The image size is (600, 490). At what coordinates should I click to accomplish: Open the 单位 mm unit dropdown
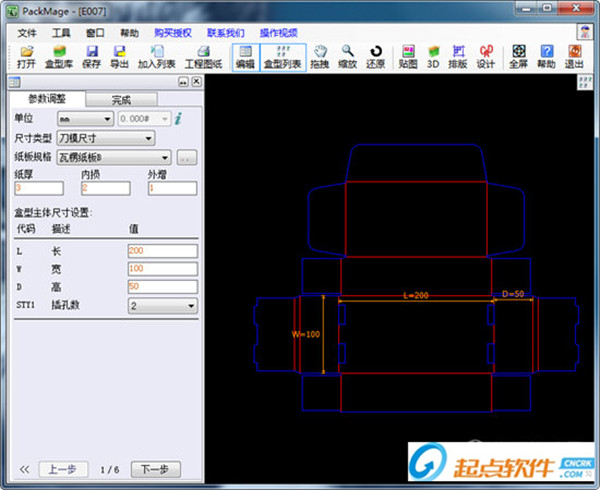click(85, 118)
